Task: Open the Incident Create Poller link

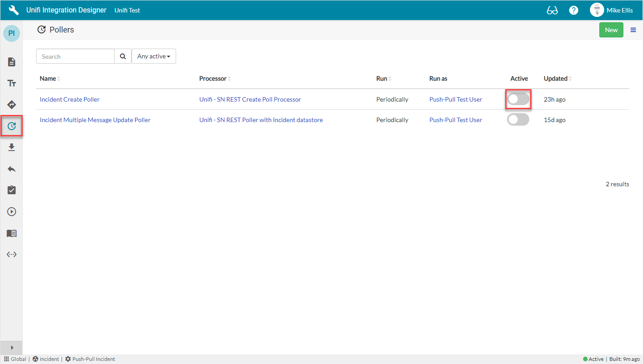Action: pos(70,99)
